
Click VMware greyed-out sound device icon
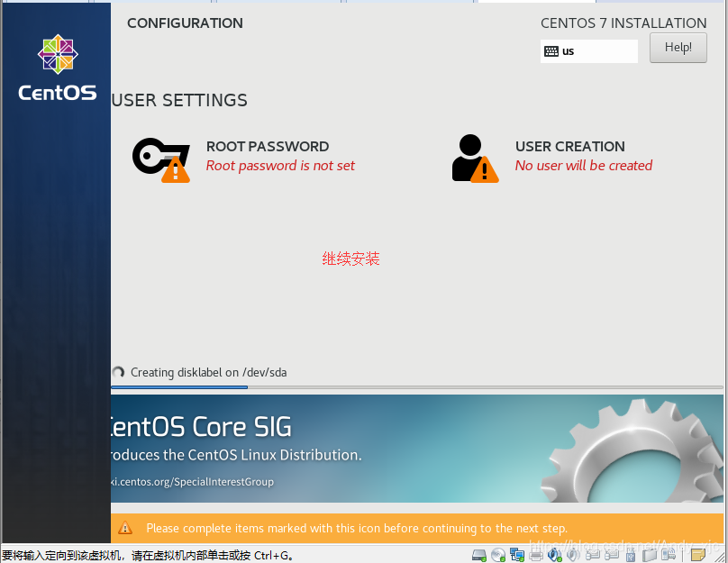(x=573, y=555)
